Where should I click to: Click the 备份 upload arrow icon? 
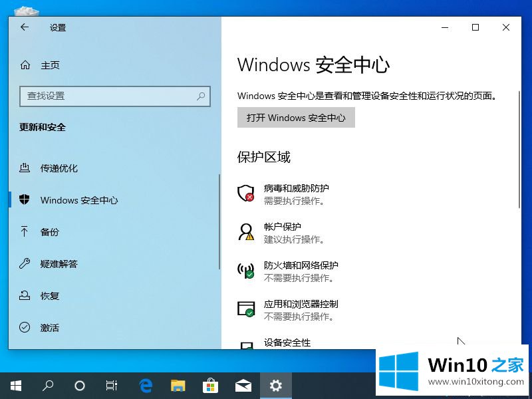click(x=24, y=231)
